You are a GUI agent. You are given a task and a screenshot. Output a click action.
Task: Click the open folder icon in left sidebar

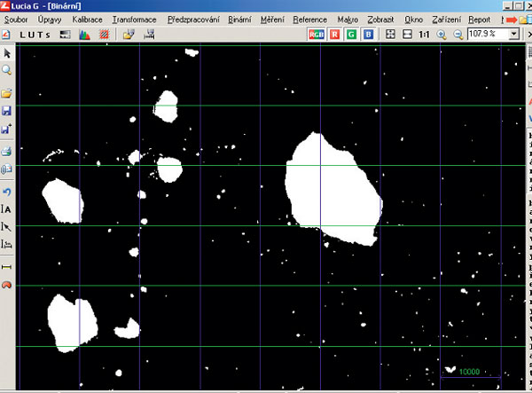pos(6,93)
